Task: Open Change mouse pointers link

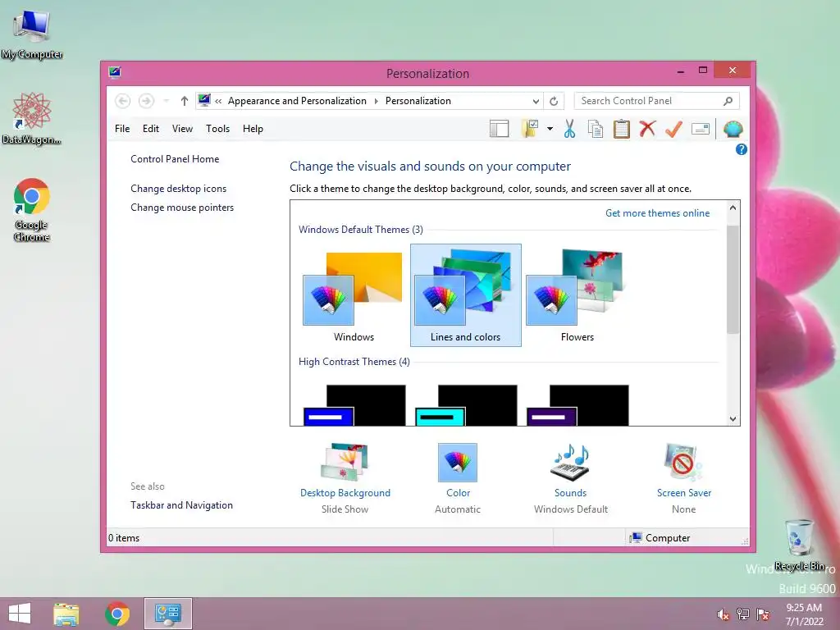Action: [182, 208]
